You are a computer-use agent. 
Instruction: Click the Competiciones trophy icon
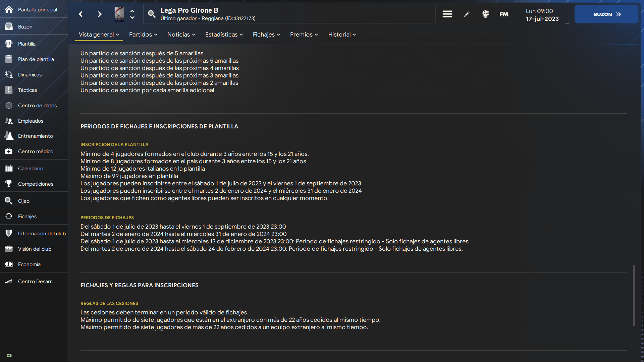9,184
